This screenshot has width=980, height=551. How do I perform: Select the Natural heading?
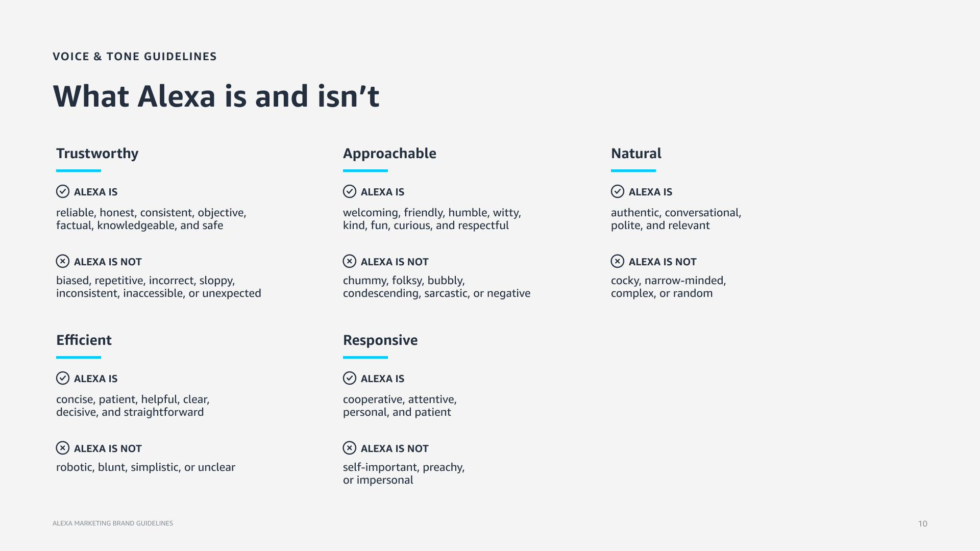click(636, 154)
